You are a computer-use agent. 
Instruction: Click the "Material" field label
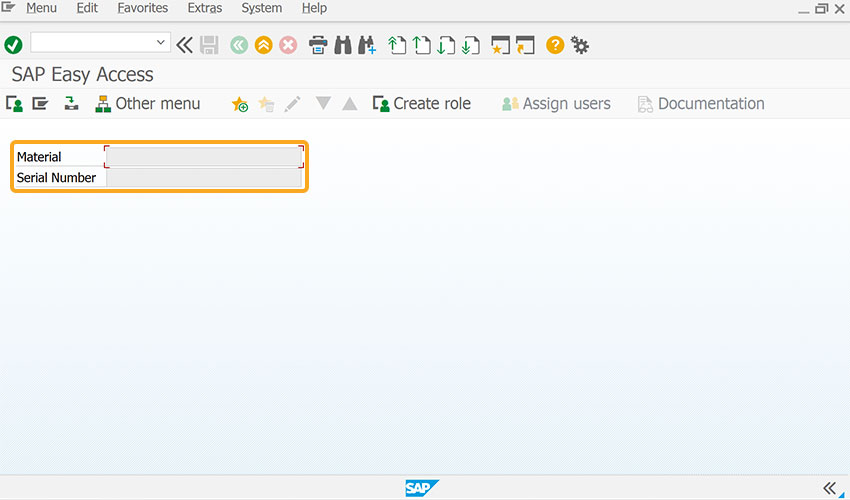(x=39, y=157)
